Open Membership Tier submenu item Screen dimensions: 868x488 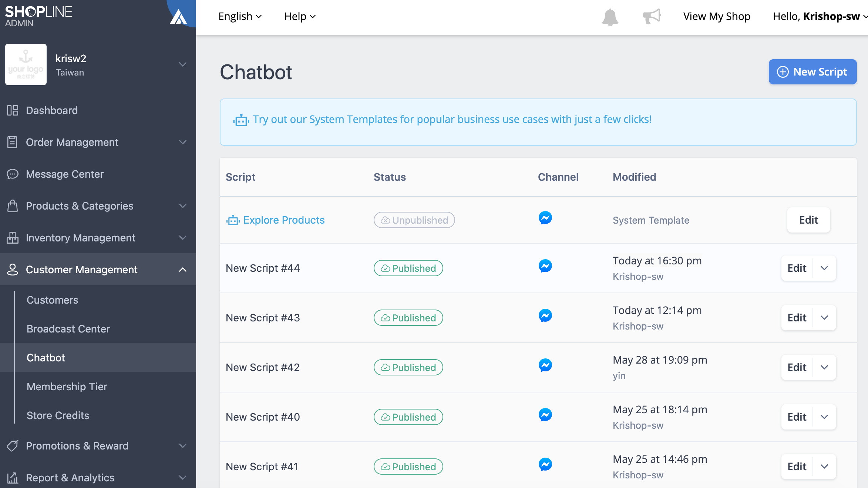click(x=67, y=387)
